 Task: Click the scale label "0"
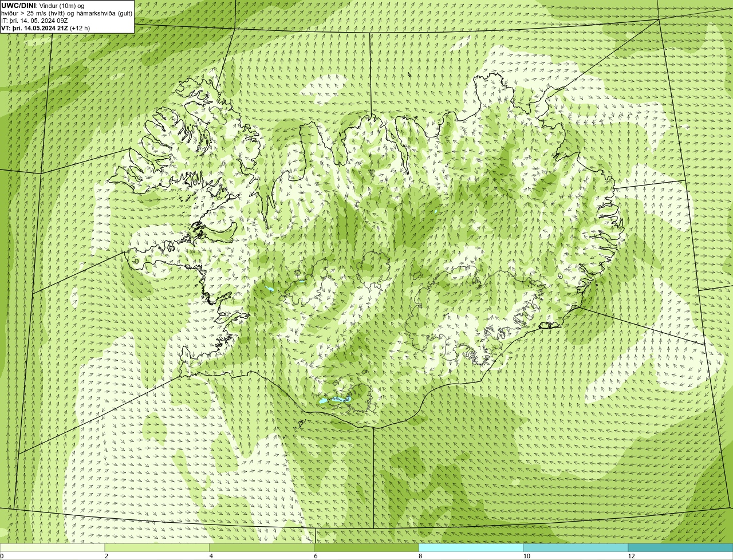[x=2, y=556]
